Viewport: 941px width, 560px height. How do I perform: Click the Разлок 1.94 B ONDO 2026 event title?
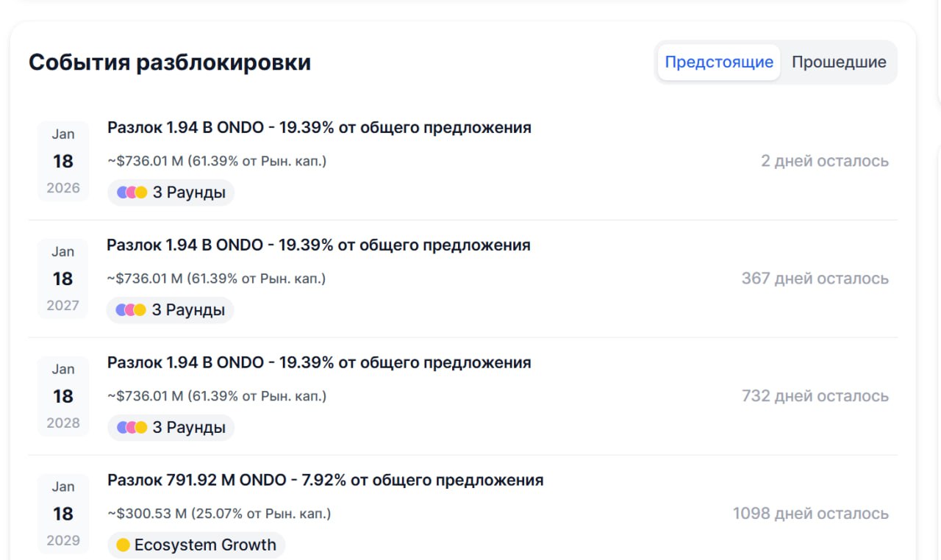click(x=320, y=126)
